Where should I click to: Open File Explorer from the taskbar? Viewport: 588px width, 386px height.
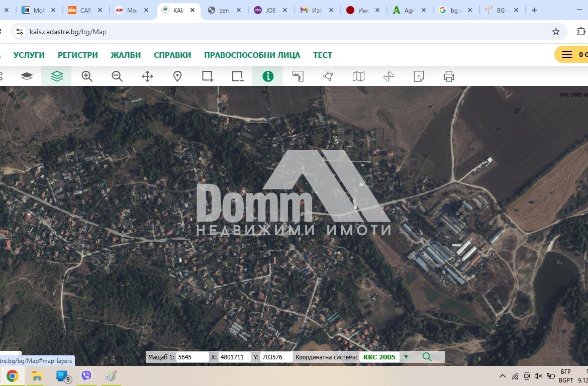[x=37, y=376]
